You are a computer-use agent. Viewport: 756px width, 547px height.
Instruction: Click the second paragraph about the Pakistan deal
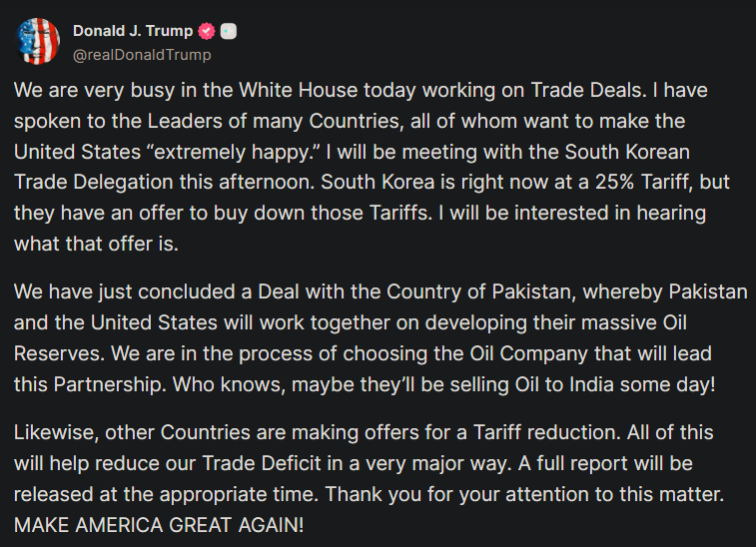click(x=380, y=337)
